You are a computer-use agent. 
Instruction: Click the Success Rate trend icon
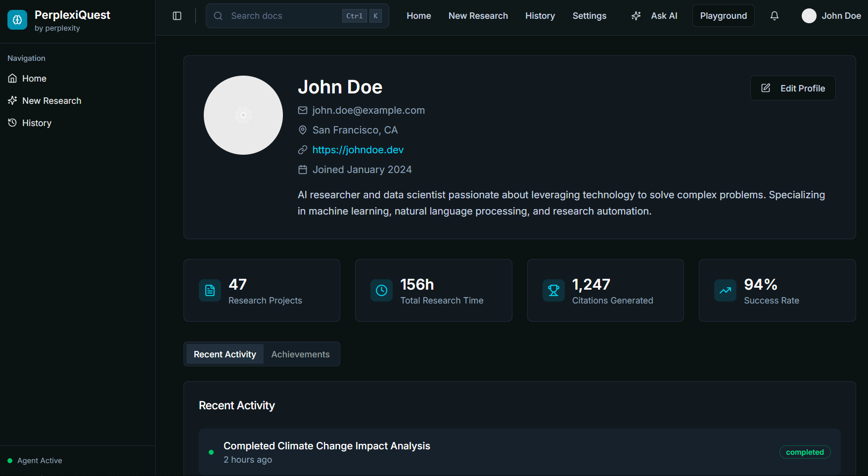(726, 291)
